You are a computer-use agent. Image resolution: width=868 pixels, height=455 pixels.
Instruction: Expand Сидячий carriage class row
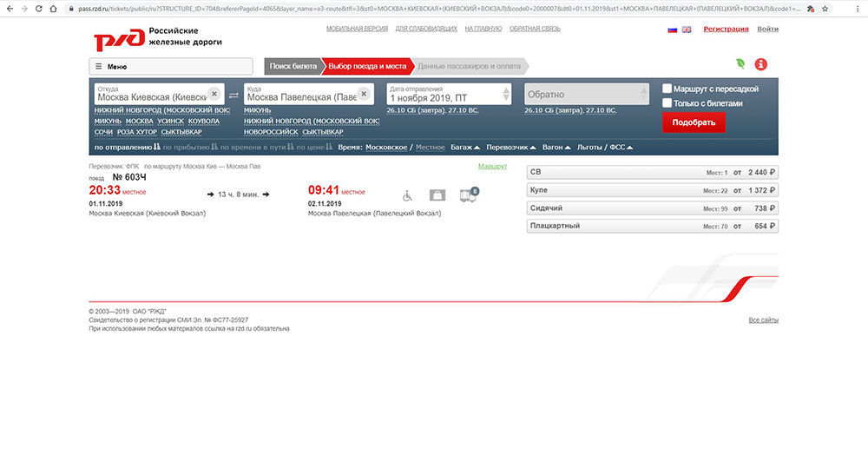[652, 208]
